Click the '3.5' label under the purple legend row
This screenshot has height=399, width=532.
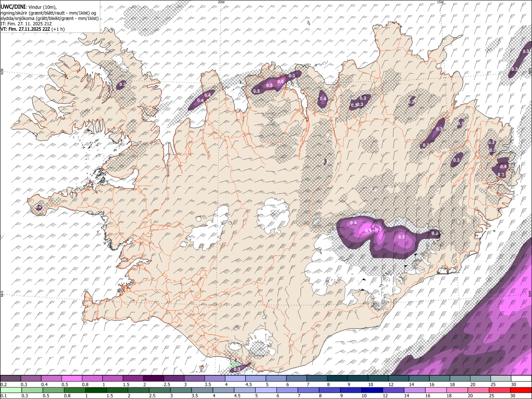[207, 384]
